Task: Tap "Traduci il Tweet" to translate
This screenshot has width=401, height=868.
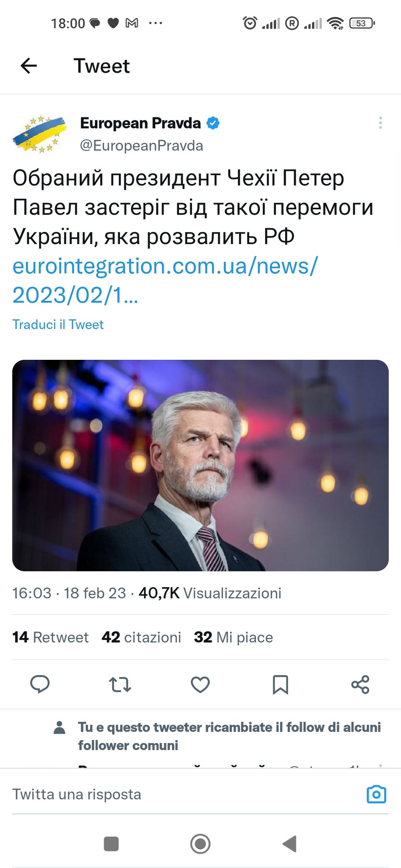Action: click(58, 325)
